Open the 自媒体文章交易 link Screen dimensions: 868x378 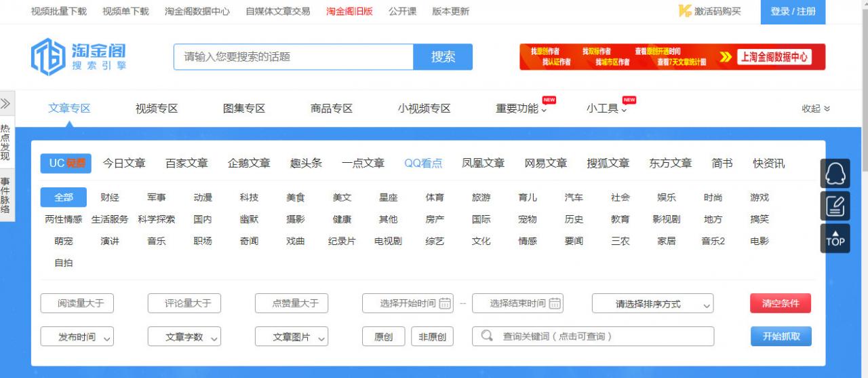(278, 12)
